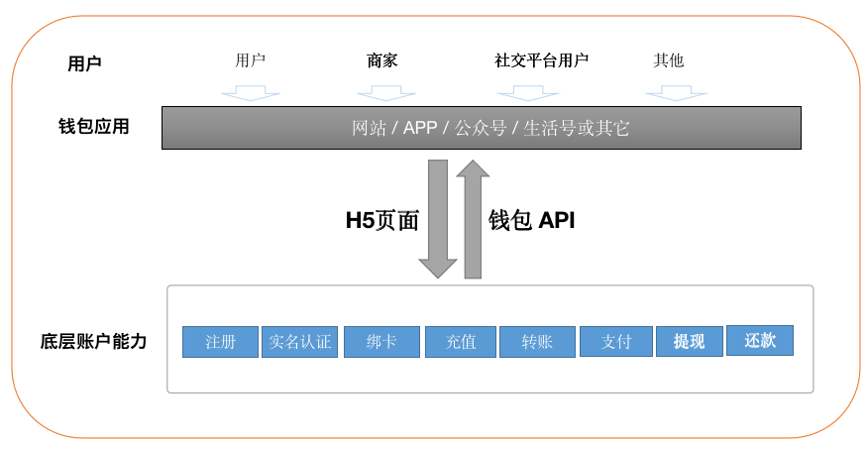Viewport: 868px width, 449px height.
Task: Click the 社交平台用户 label
Action: 541,59
